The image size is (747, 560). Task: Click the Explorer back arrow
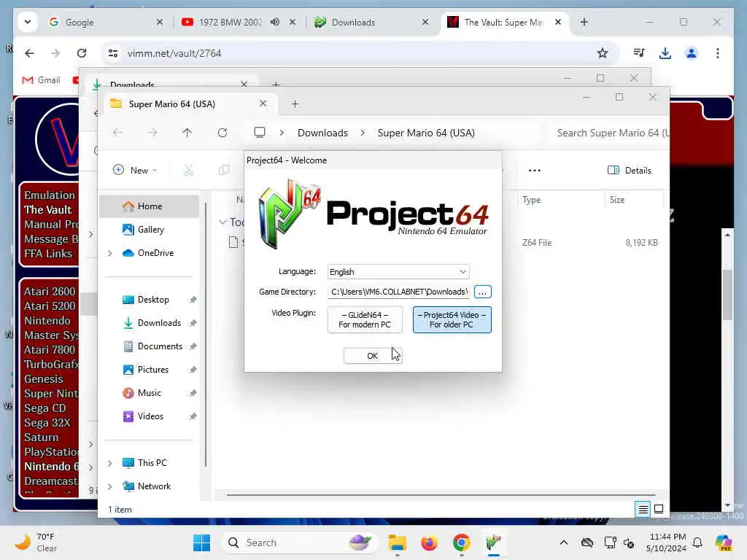tap(117, 133)
